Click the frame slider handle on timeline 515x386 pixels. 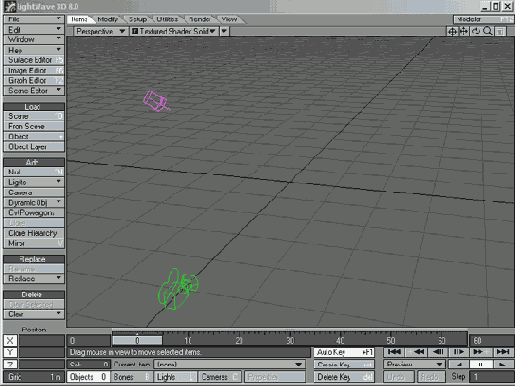pyautogui.click(x=137, y=340)
